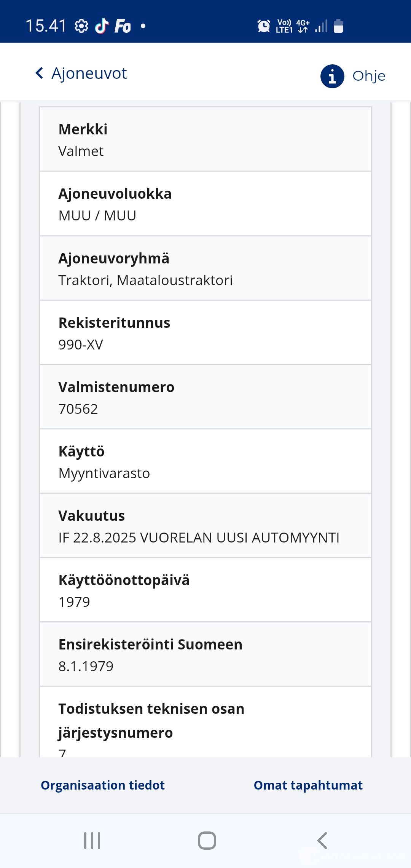411x868 pixels.
Task: Tap the Merkki Valmet row
Action: (205, 139)
